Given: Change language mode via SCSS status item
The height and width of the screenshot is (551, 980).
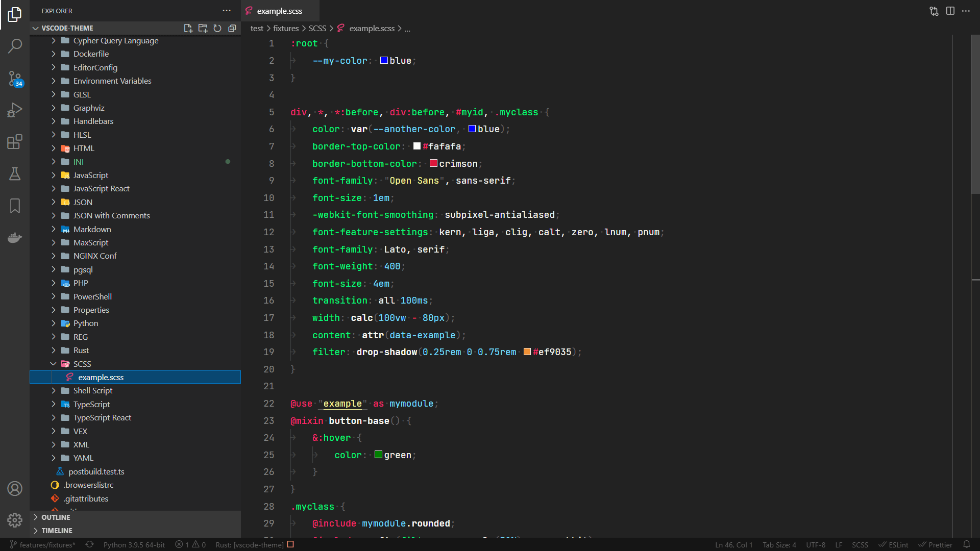Looking at the screenshot, I should (860, 544).
